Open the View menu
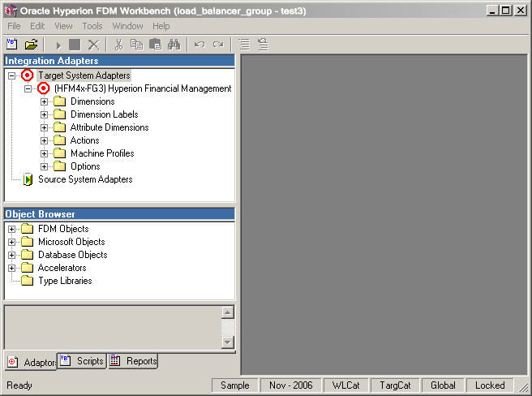This screenshot has width=532, height=396. coord(63,26)
